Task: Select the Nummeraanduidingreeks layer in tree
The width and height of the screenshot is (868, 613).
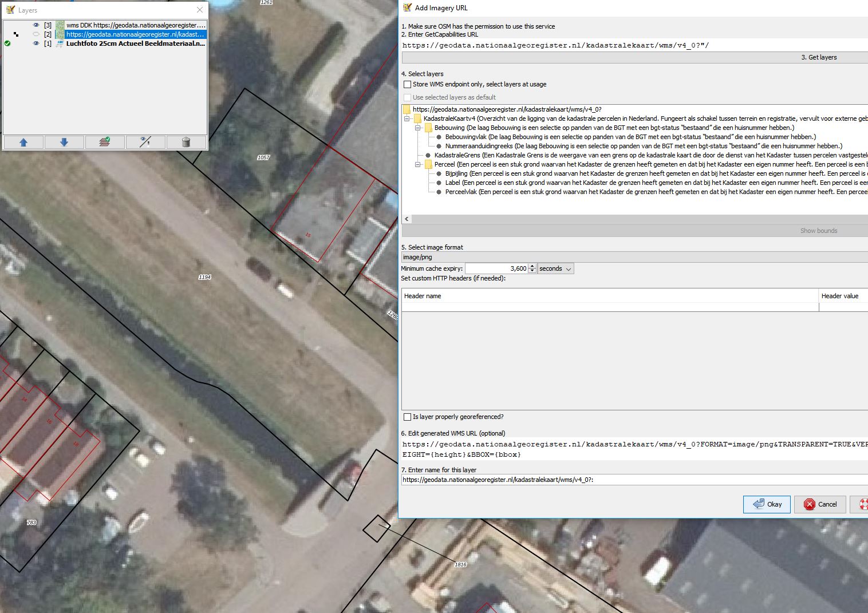Action: [x=644, y=146]
